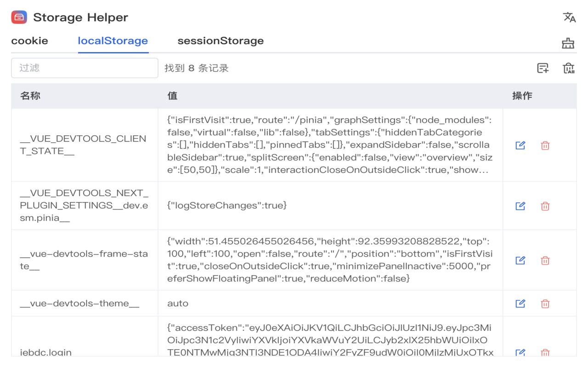Edit the __vue-devtools-frame-state__ entry
This screenshot has height=368, width=588.
tap(520, 260)
